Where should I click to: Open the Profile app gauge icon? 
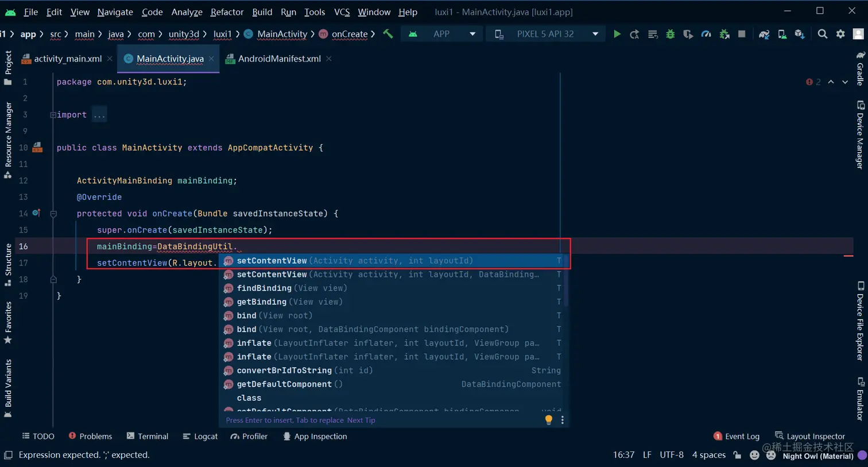(x=706, y=34)
